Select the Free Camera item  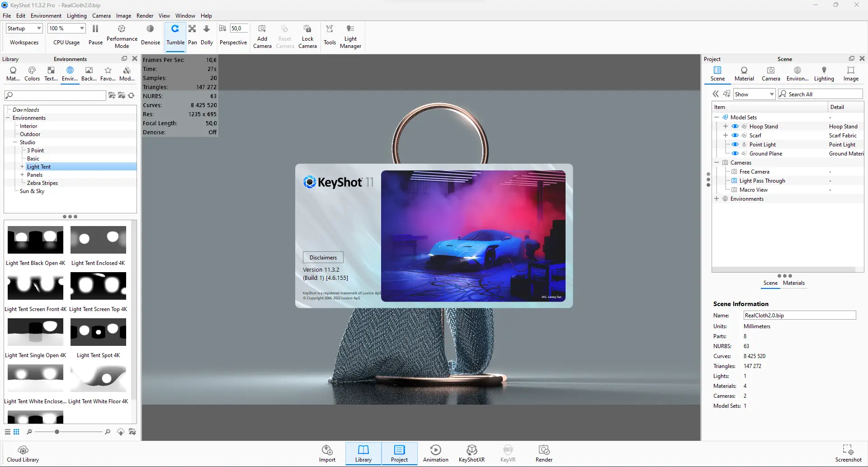pos(755,172)
